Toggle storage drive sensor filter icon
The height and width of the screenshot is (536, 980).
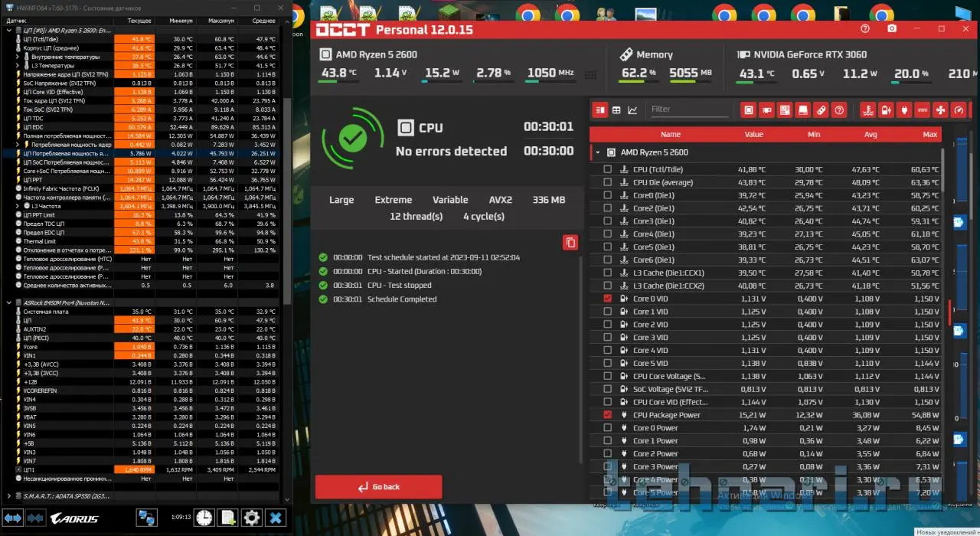click(802, 110)
